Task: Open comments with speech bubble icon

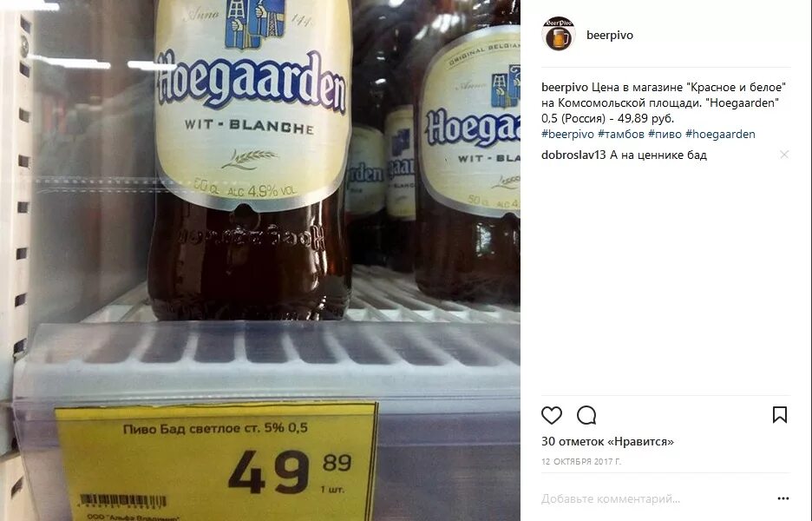Action: pos(586,415)
